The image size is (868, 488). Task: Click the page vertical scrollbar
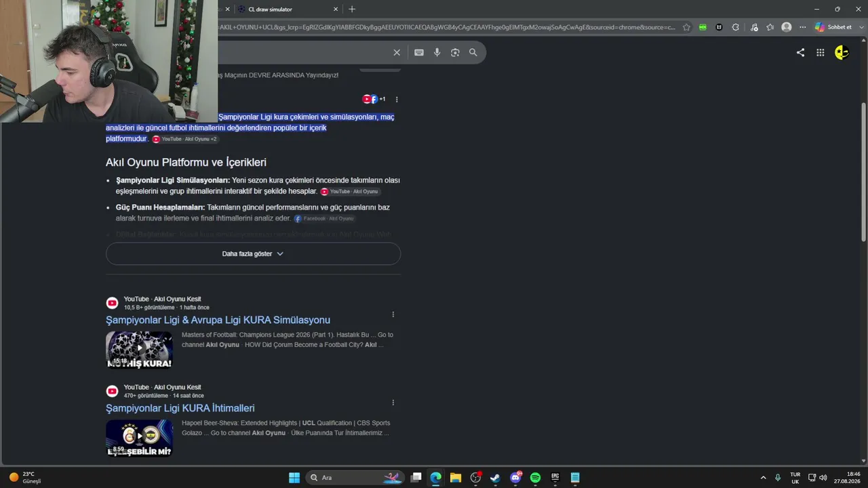tap(863, 173)
